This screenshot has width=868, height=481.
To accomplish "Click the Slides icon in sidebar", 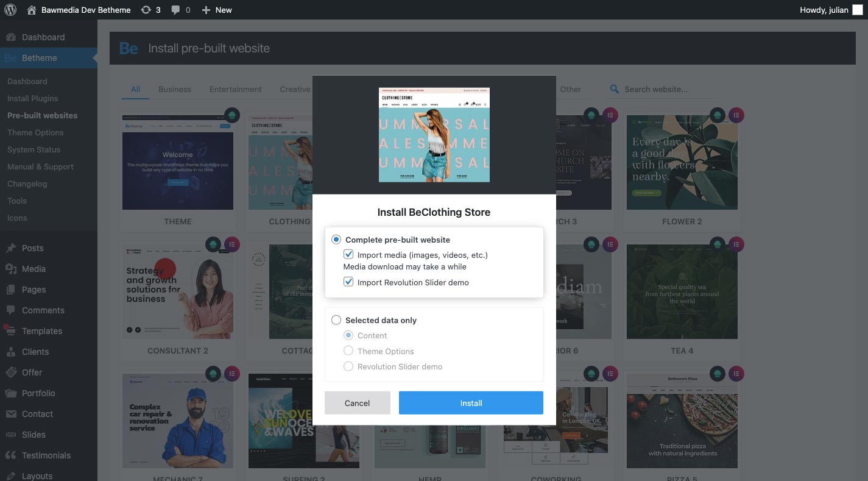I will coord(11,435).
